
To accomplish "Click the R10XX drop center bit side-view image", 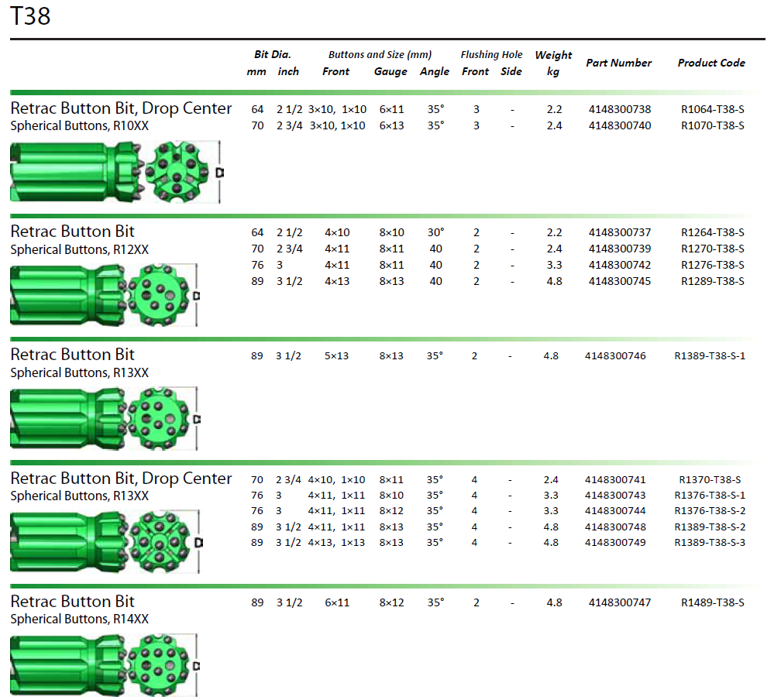I will pyautogui.click(x=76, y=173).
